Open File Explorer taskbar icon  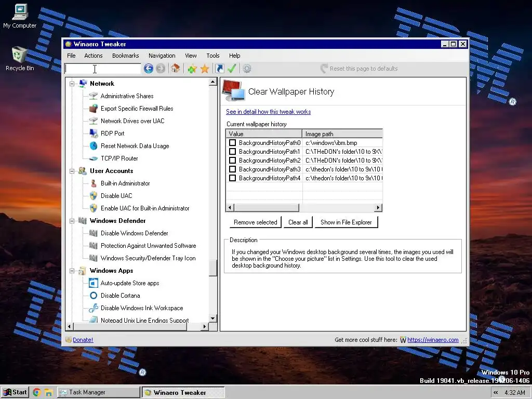(48, 393)
